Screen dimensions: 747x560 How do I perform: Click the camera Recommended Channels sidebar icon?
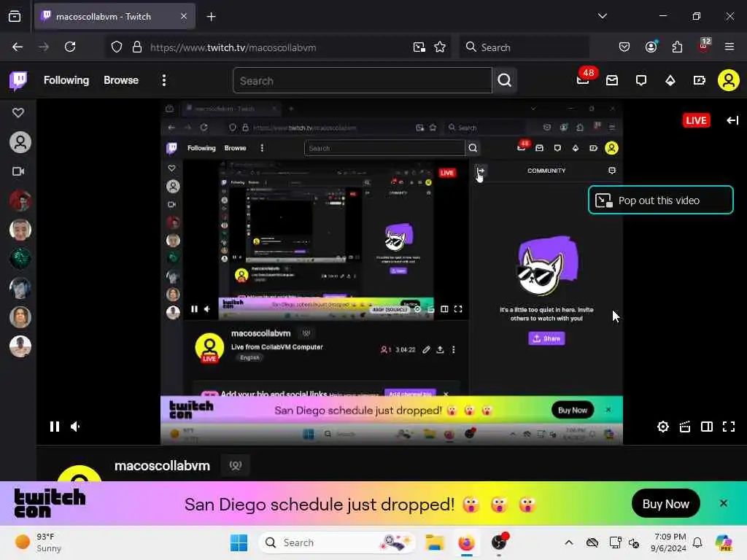(x=18, y=171)
